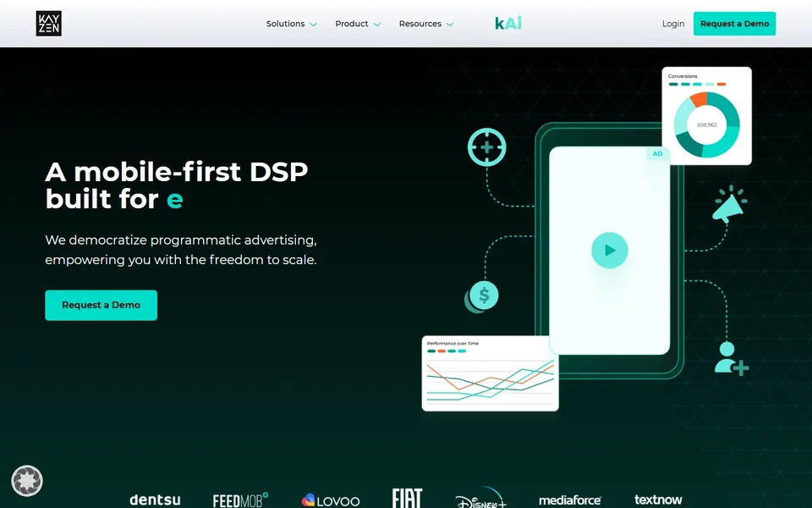Click text 'We democratize programmatic advertising,'
Screen dimensions: 812x508
click(181, 240)
